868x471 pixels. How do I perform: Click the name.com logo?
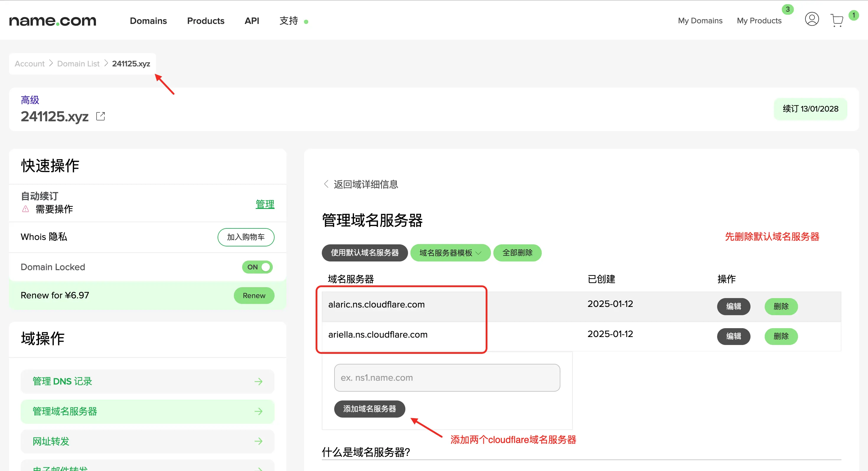(x=53, y=21)
